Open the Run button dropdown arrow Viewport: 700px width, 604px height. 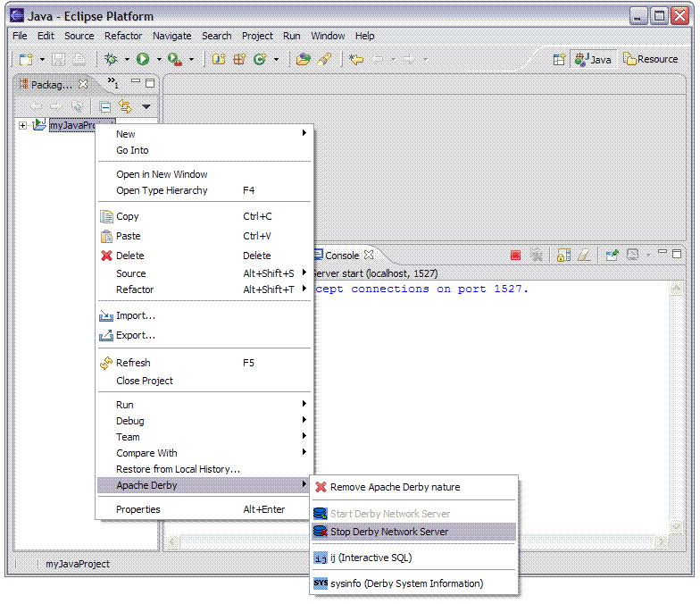(159, 60)
